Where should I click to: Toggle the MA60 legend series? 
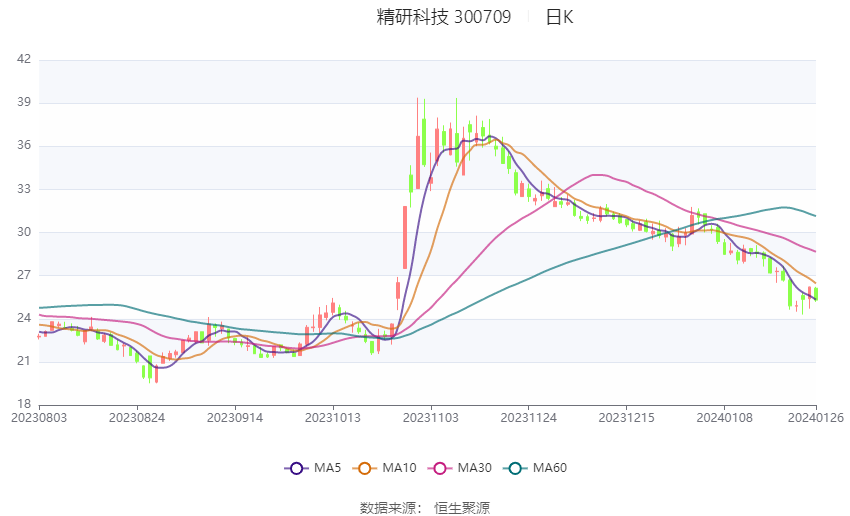click(535, 468)
